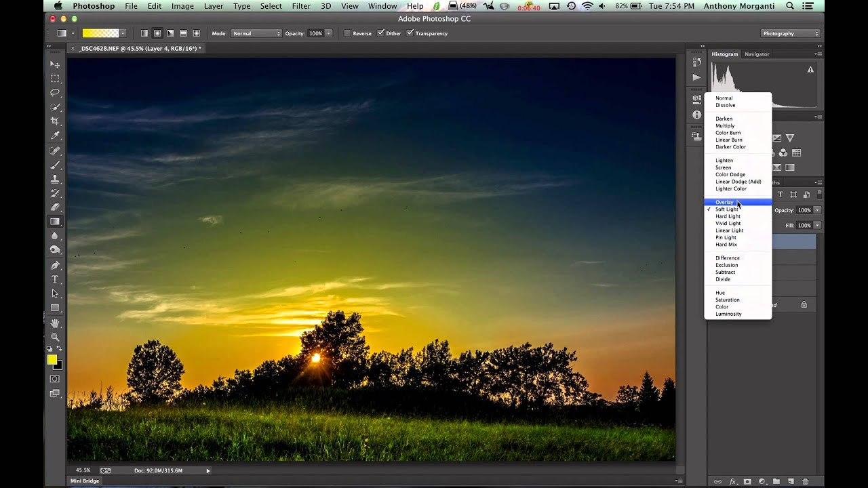Select the Crop tool
This screenshot has width=868, height=488.
55,121
